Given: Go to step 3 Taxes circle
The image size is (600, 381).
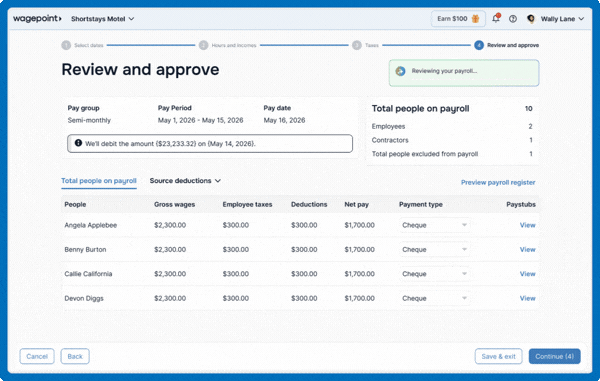Looking at the screenshot, I should click(x=357, y=45).
